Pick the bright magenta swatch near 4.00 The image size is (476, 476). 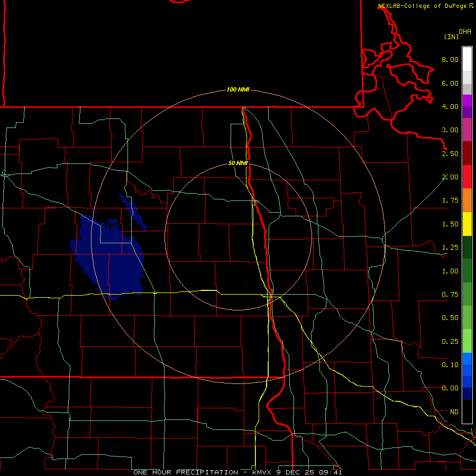coord(467,100)
